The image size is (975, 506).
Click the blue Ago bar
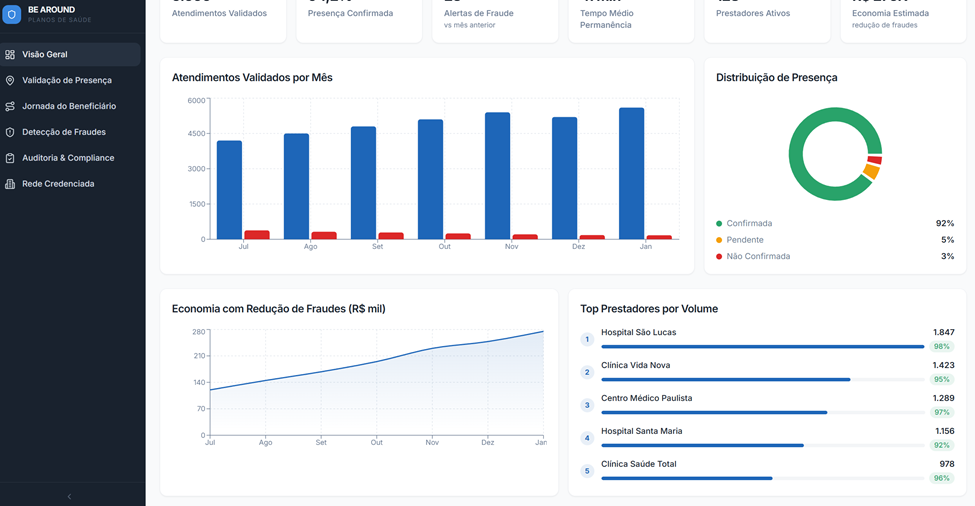(x=297, y=186)
